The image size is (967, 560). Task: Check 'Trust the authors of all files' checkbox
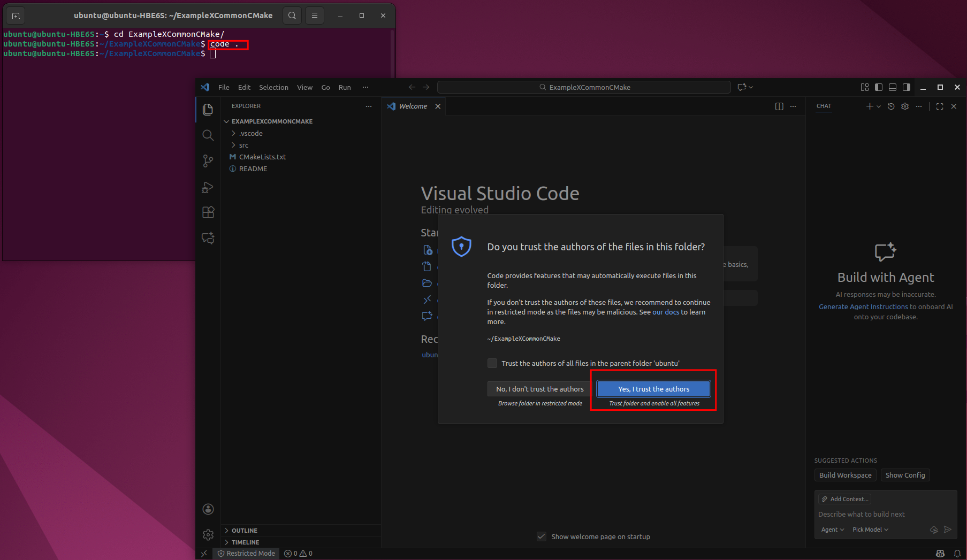(492, 363)
